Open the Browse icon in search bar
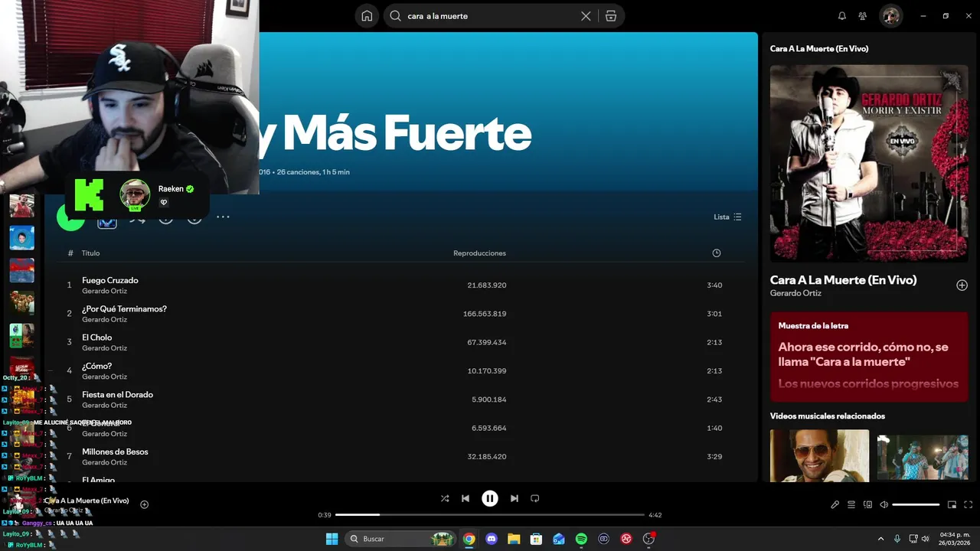Viewport: 980px width, 551px height. point(611,16)
